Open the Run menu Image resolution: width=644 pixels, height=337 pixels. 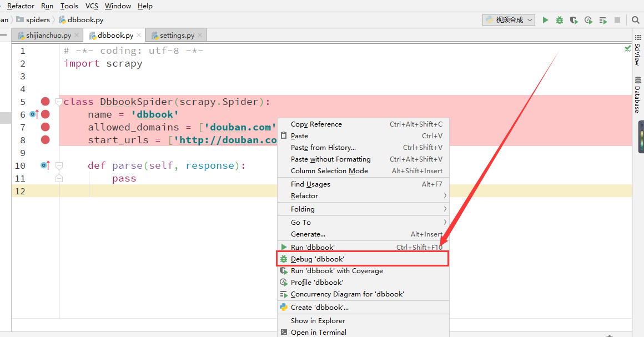pyautogui.click(x=47, y=6)
